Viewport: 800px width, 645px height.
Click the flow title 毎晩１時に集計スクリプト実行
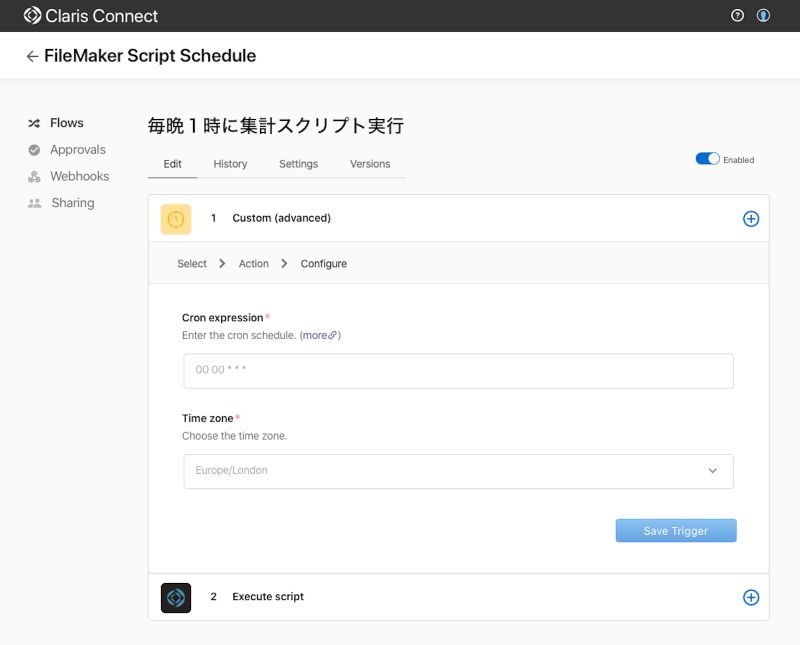pos(276,126)
